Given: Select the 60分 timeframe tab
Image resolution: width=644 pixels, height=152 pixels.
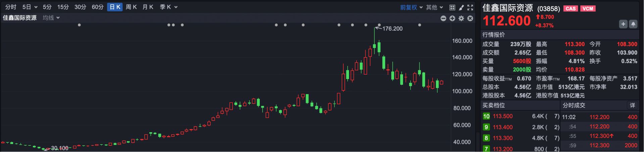Looking at the screenshot, I should coord(98,7).
